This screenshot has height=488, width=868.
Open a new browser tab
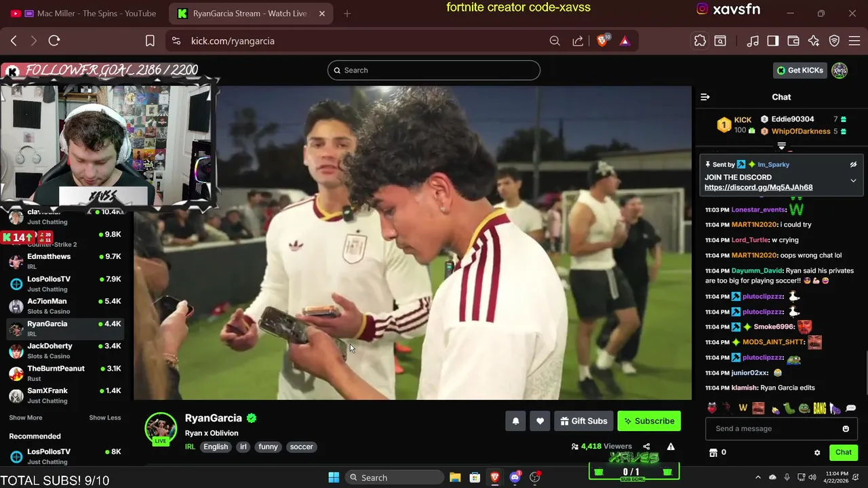[x=347, y=14]
